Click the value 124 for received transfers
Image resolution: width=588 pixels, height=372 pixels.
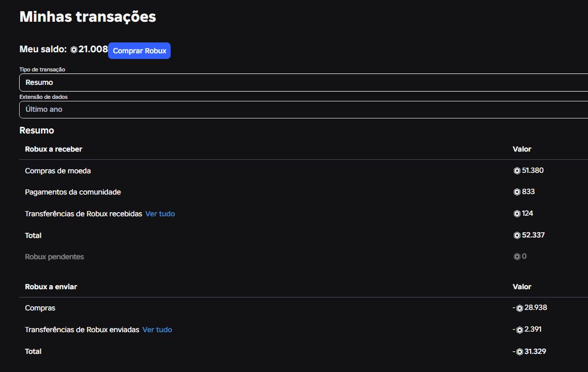[527, 213]
